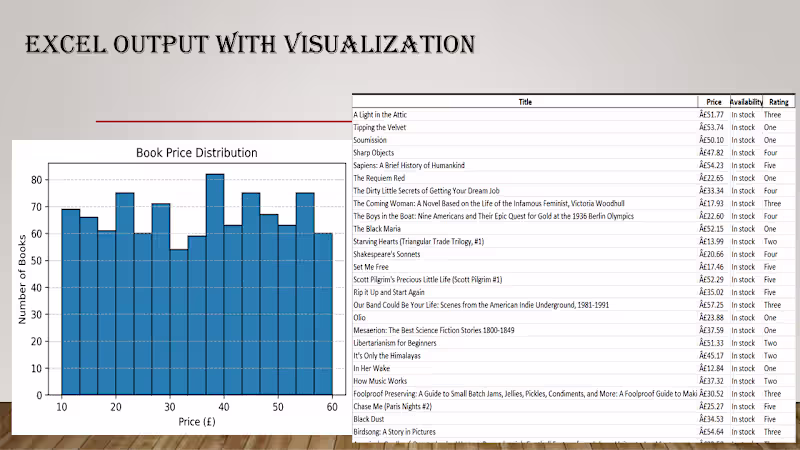This screenshot has height=450, width=800.
Task: Click the 'Number of Books' y-axis label
Action: point(22,279)
